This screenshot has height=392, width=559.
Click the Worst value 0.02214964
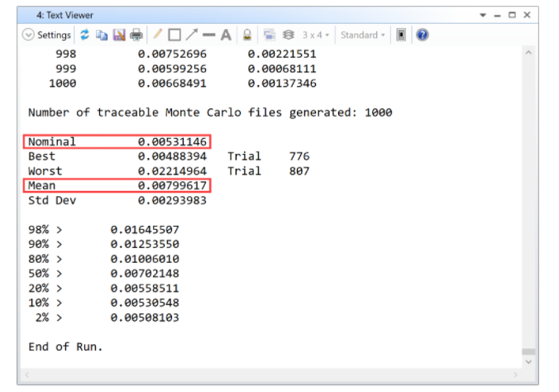point(172,171)
